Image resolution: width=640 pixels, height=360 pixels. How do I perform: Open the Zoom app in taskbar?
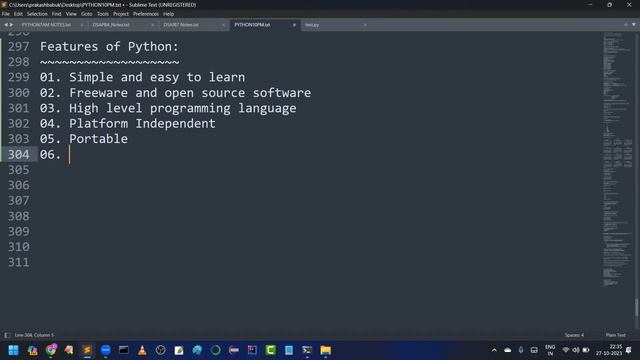(x=105, y=350)
